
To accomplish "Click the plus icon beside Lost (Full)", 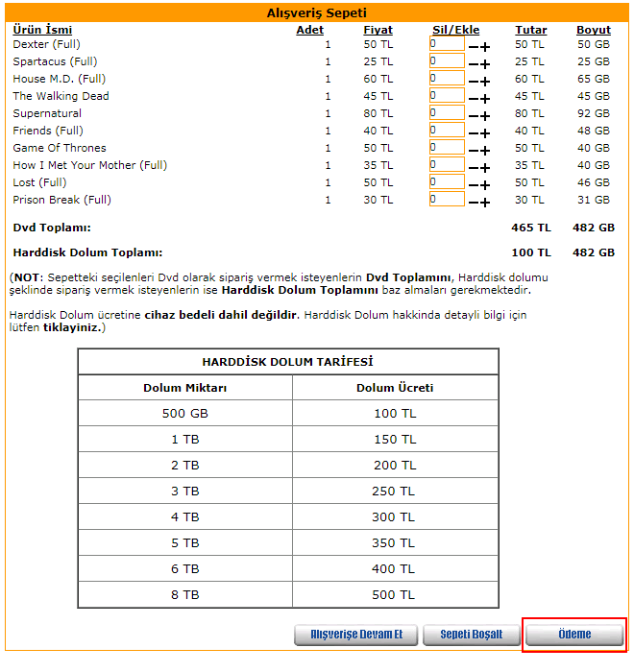I will tap(485, 185).
